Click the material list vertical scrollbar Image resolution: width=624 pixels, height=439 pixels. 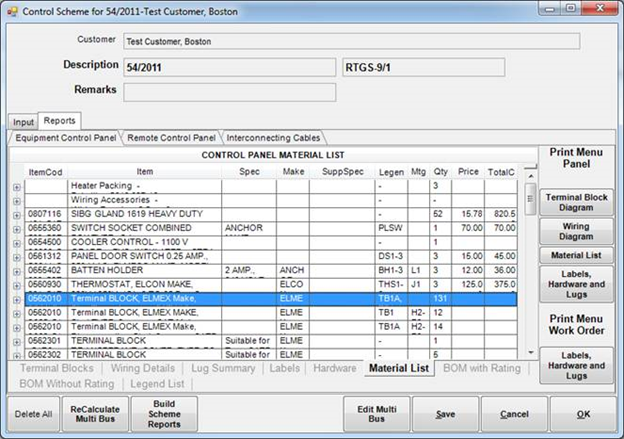[531, 260]
